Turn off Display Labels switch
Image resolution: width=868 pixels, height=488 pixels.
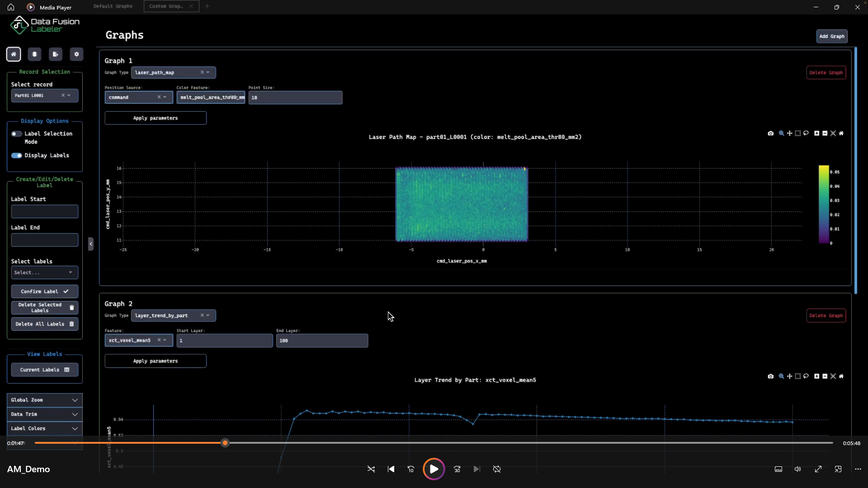click(x=17, y=155)
